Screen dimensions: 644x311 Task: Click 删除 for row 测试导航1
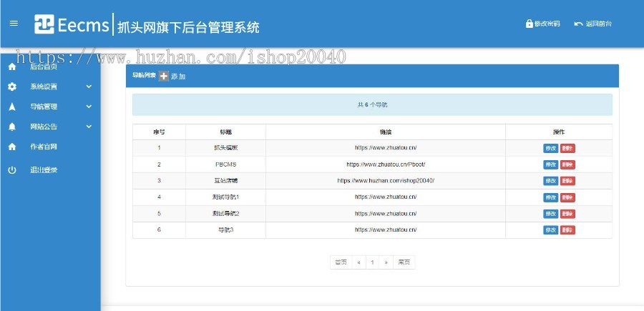point(567,197)
